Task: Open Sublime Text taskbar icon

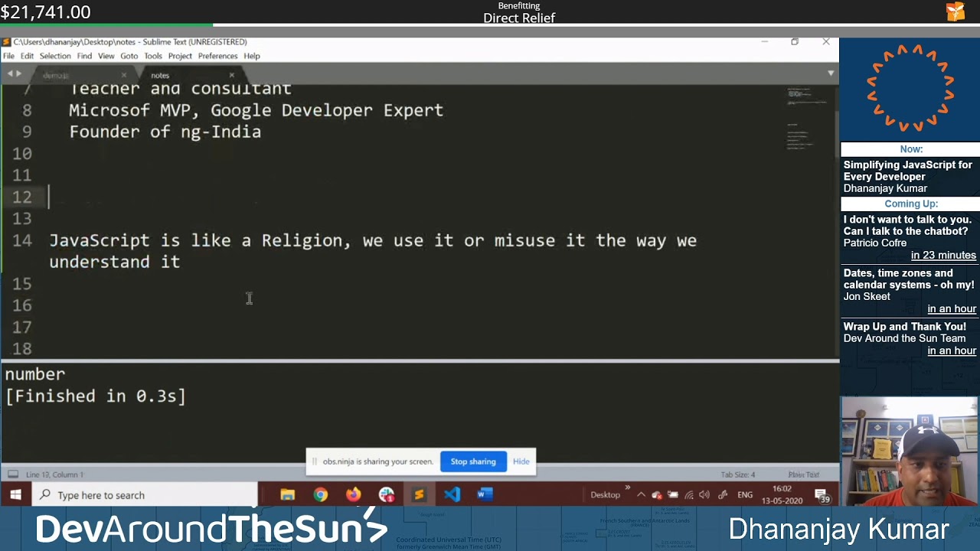Action: tap(419, 495)
